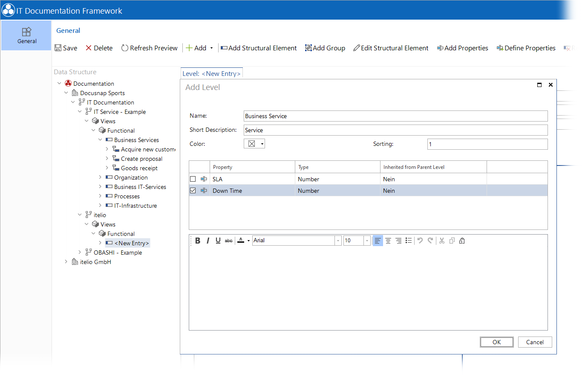
Task: Click the copy icon in editor toolbar
Action: pos(452,241)
